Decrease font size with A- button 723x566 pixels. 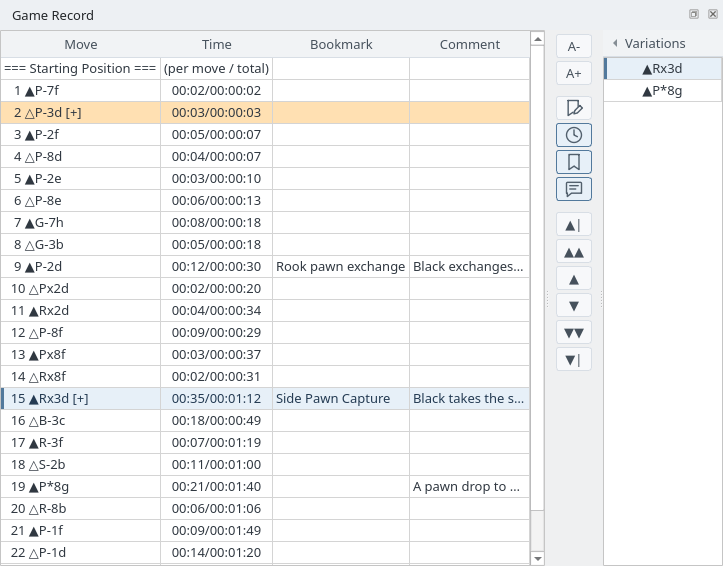point(574,47)
